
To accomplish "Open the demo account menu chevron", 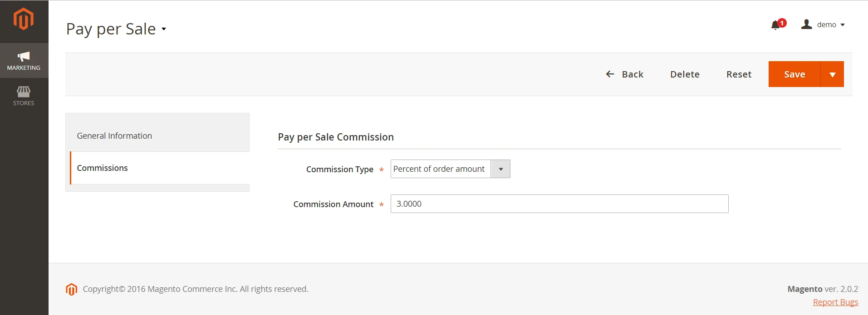I will tap(843, 24).
